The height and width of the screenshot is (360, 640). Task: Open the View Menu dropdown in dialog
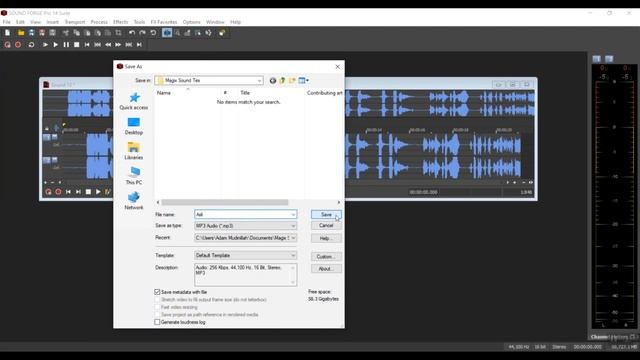click(304, 80)
